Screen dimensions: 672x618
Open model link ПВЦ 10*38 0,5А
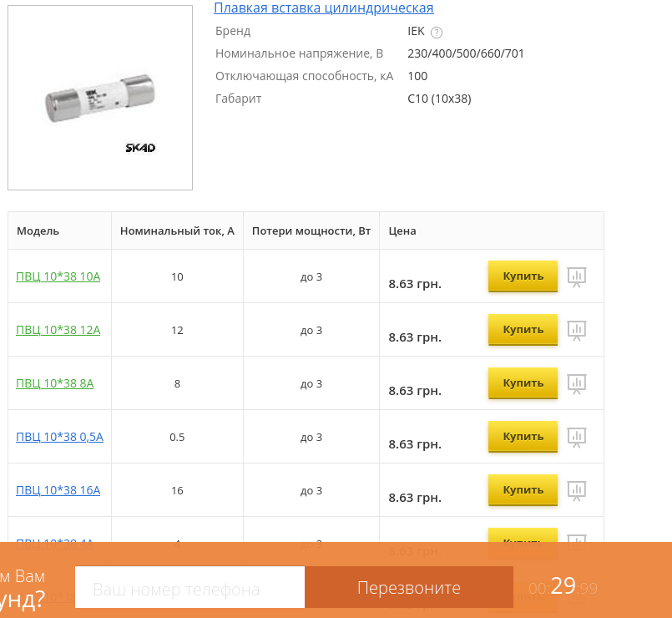click(59, 437)
